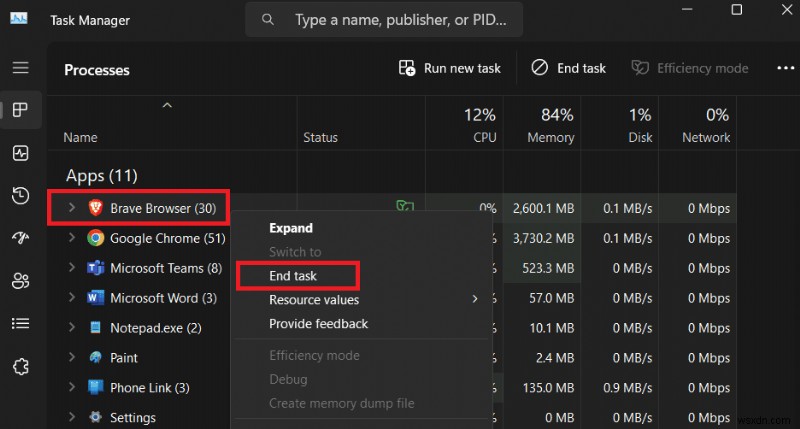Click the Apps (11) group heading
This screenshot has height=429, width=800.
[x=102, y=176]
